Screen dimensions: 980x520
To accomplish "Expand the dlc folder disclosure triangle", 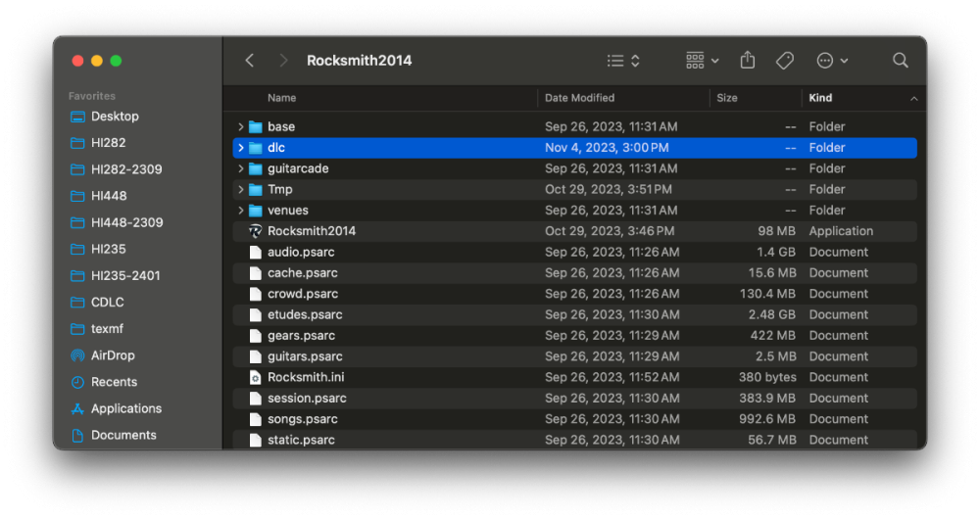I will [241, 148].
